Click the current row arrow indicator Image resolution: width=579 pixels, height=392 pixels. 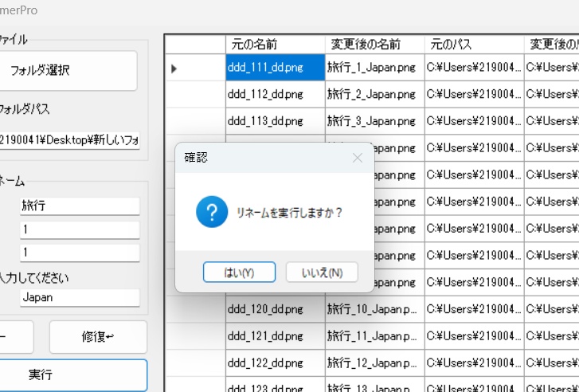click(174, 69)
